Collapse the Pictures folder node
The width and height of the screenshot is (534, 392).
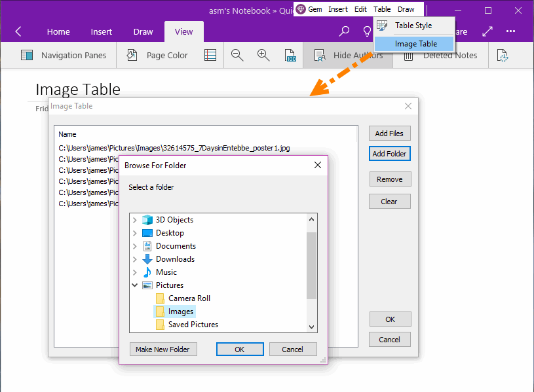click(135, 285)
